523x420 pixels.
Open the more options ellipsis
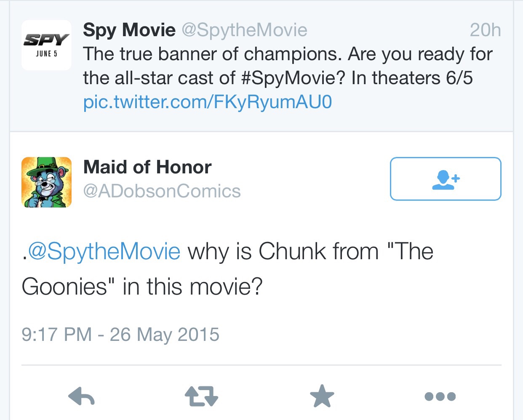tap(440, 396)
